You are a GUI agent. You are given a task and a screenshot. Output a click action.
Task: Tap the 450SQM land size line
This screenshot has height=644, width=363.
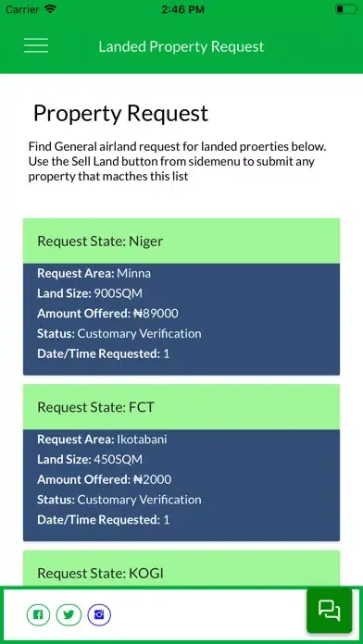point(90,459)
